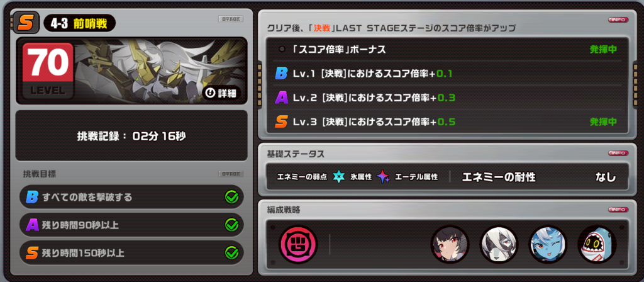
Task: Select the shark bangboo portrait
Action: tap(597, 244)
